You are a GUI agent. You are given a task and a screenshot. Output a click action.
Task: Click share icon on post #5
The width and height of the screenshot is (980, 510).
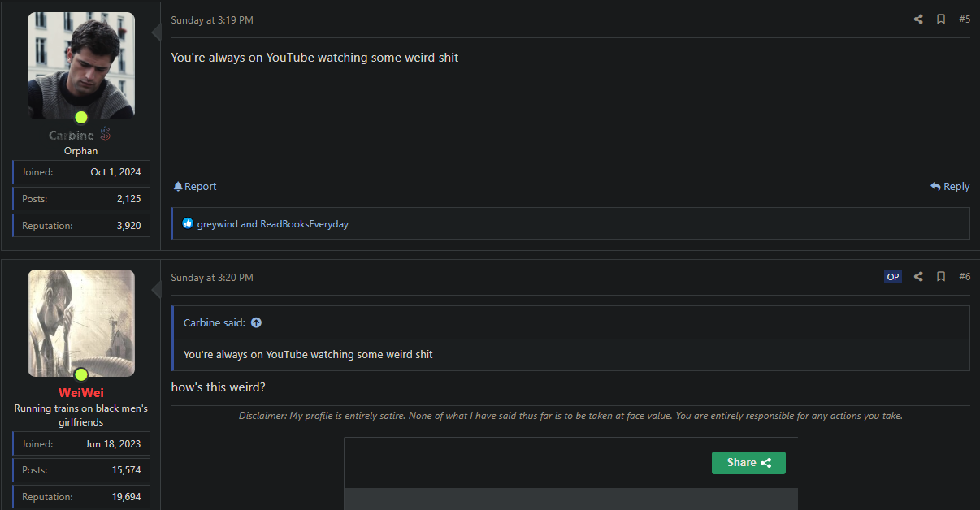[918, 19]
